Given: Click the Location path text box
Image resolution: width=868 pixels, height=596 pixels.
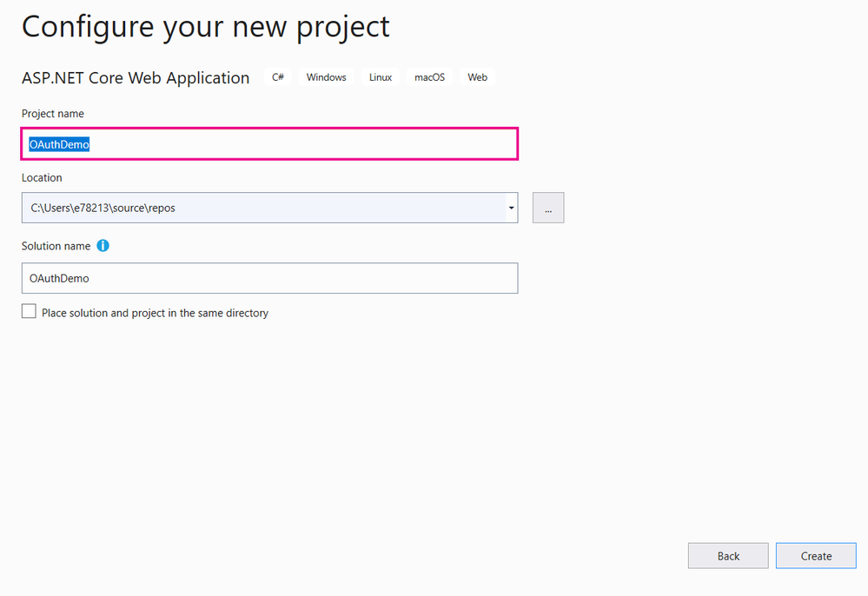Looking at the screenshot, I should click(261, 208).
